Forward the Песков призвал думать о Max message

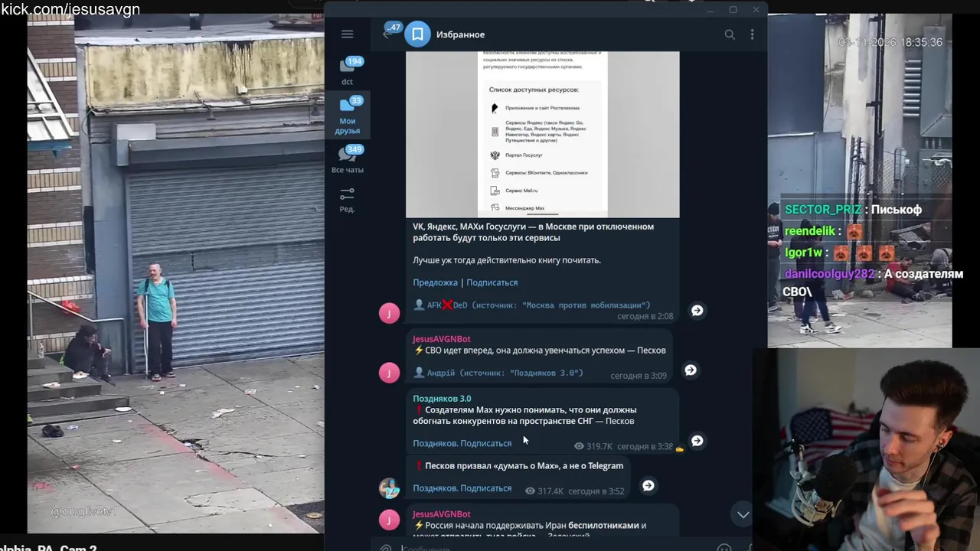click(648, 485)
